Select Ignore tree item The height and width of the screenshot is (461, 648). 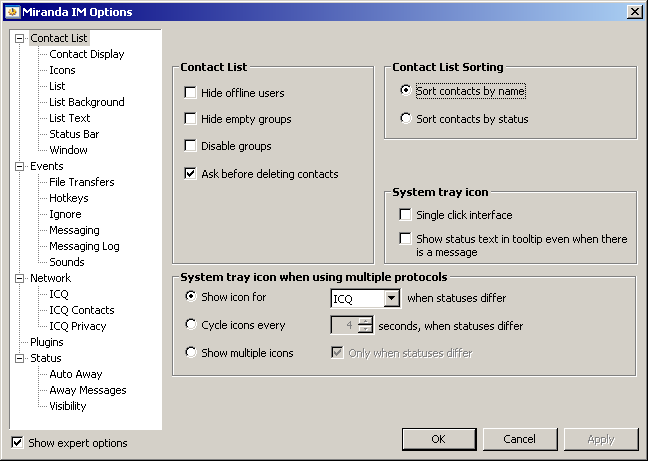pyautogui.click(x=65, y=214)
